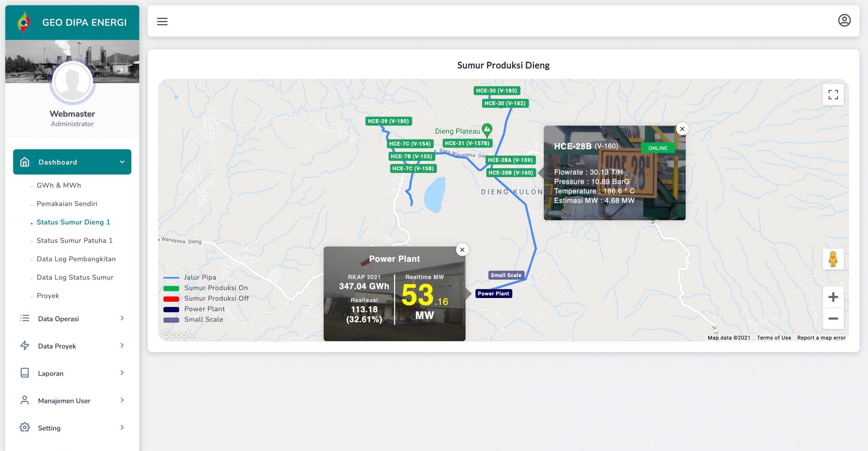
Task: Zoom out on the map
Action: pos(833,318)
